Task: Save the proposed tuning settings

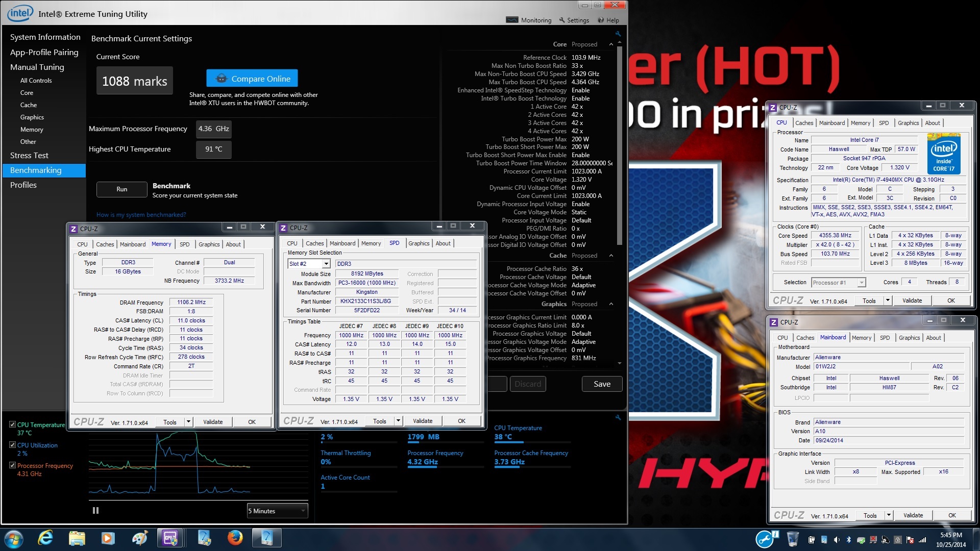Action: (602, 384)
